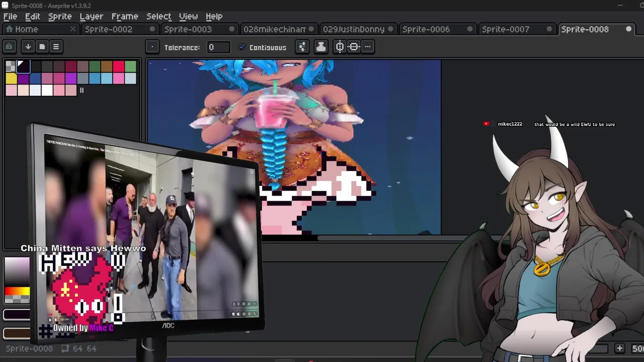
Task: Close Sprite-0007 using its tab dot
Action: [x=550, y=29]
